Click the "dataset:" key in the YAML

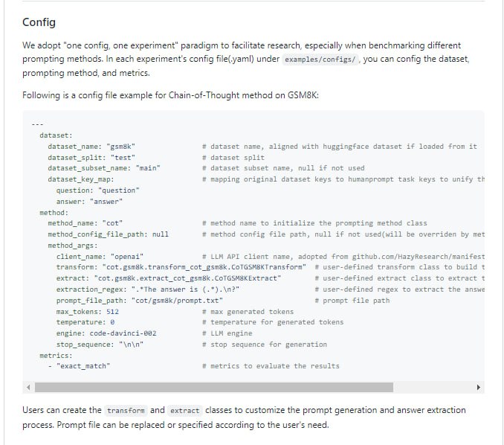[x=56, y=135]
